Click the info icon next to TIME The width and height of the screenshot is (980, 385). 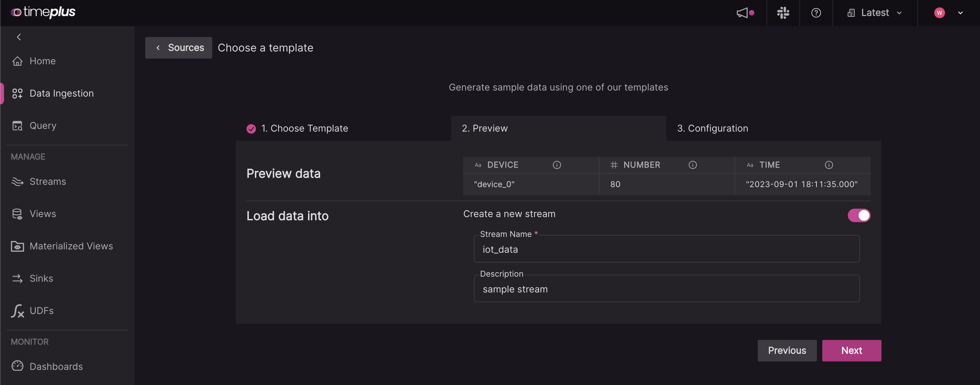[x=829, y=165]
